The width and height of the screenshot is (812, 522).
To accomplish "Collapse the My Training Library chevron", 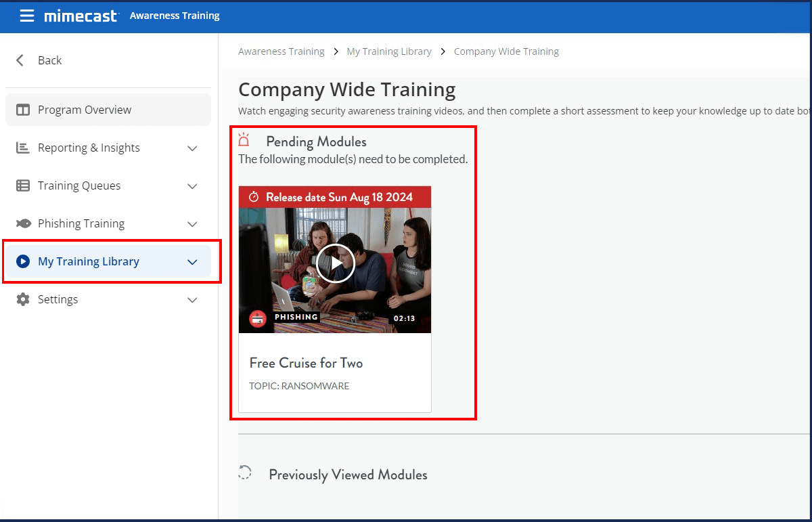I will [x=192, y=262].
